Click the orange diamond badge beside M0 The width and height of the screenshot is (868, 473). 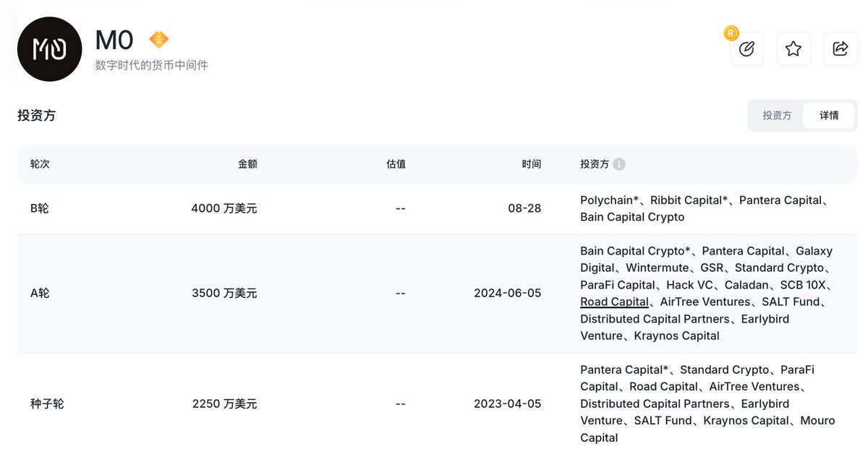click(x=158, y=40)
